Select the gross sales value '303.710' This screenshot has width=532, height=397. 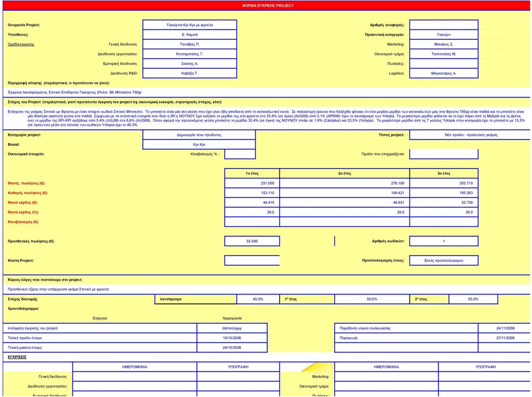[444, 183]
